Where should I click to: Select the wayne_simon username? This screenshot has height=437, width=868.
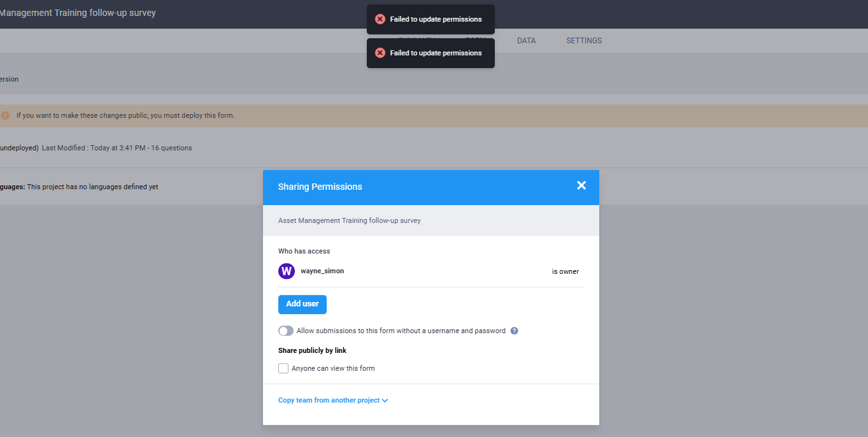pos(322,271)
